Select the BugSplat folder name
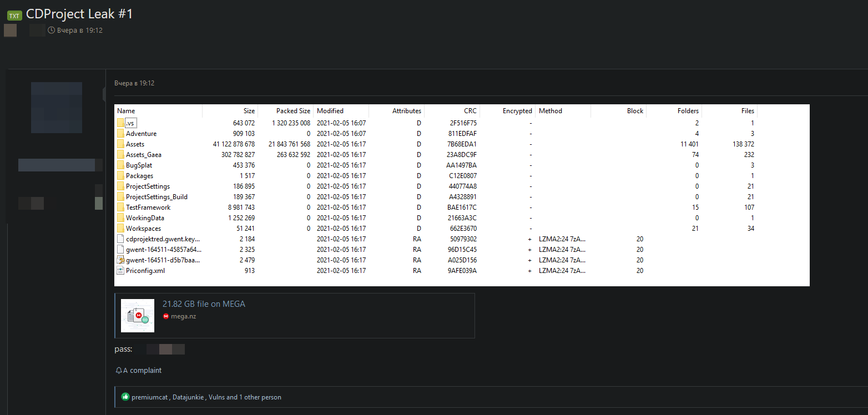Image resolution: width=868 pixels, height=415 pixels. [x=139, y=165]
